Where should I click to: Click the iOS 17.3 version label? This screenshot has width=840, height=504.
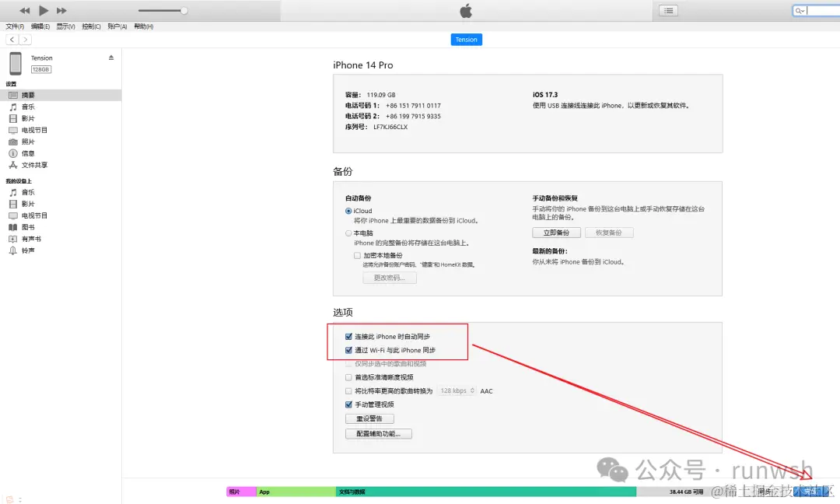click(544, 95)
